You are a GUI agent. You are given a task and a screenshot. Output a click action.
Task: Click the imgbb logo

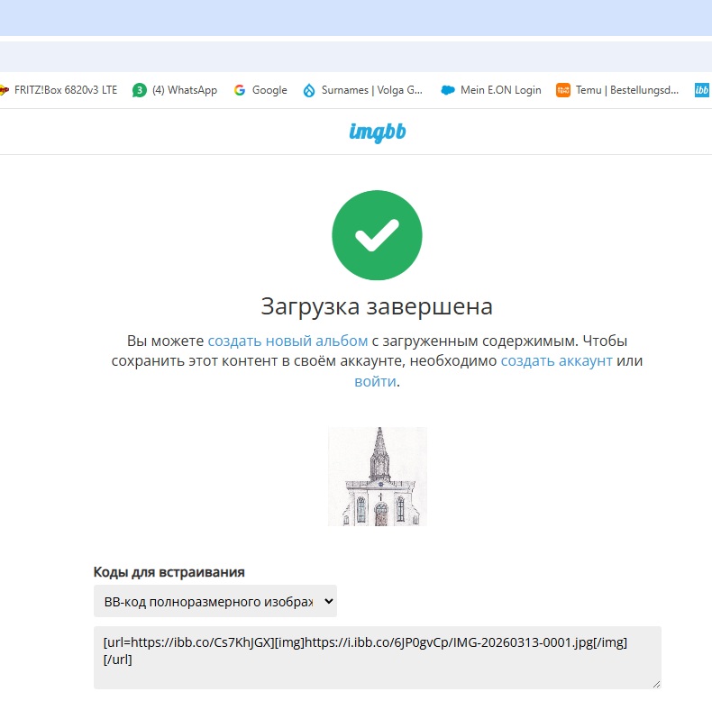click(377, 132)
